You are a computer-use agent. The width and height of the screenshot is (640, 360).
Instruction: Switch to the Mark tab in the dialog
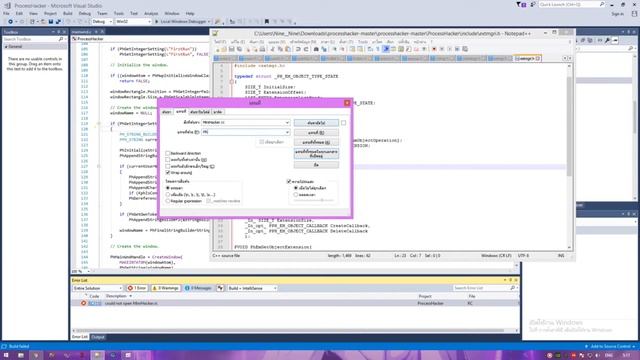[x=218, y=112]
